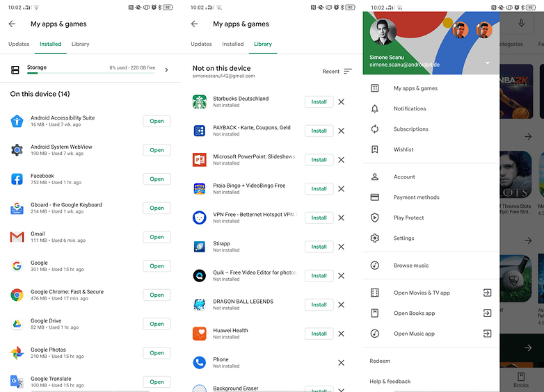This screenshot has height=392, width=544.
Task: Tap the Praia Bingo app icon
Action: coord(200,189)
